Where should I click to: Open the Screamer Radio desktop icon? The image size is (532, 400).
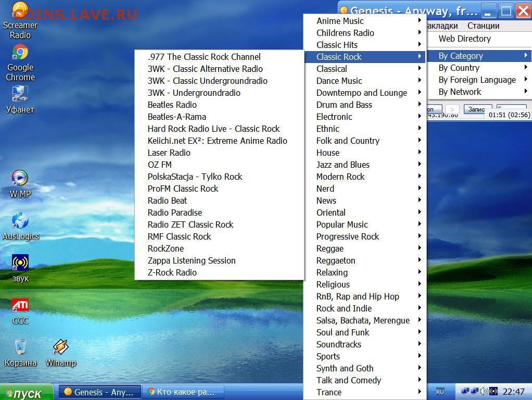[20, 20]
